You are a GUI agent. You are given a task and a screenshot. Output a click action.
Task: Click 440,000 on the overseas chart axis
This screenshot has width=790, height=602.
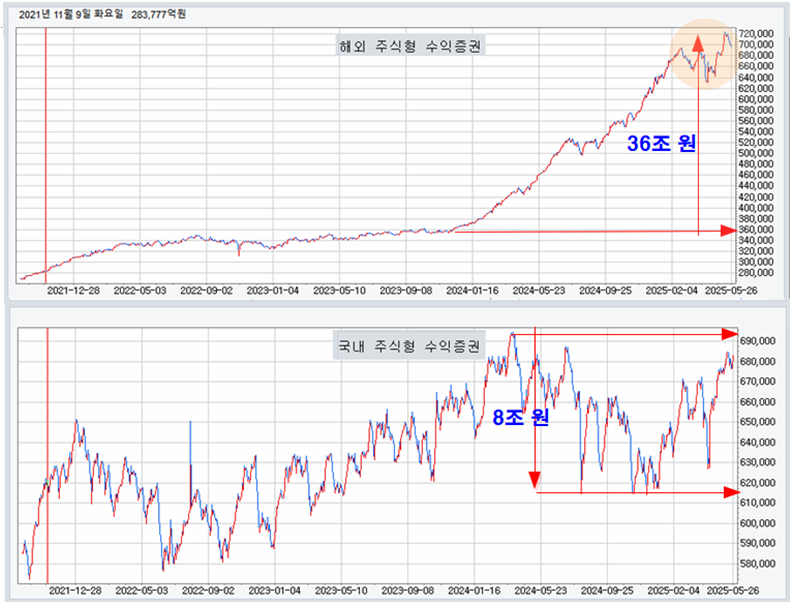[756, 186]
